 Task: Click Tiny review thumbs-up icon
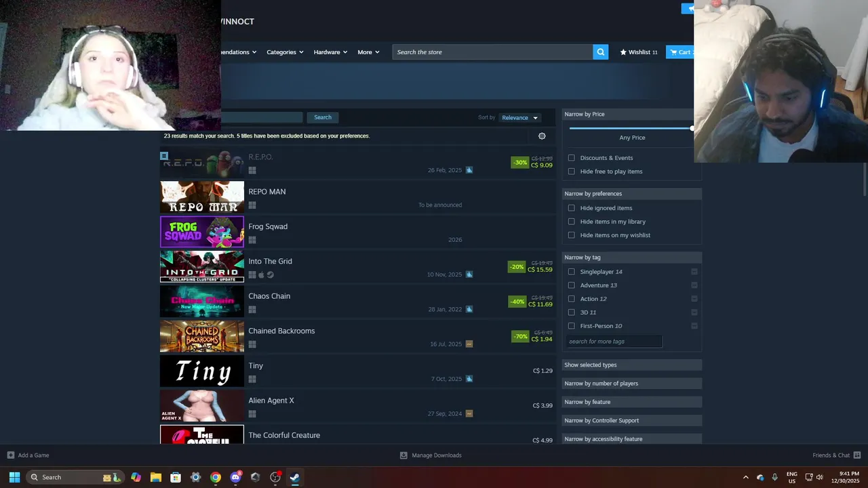(x=469, y=379)
